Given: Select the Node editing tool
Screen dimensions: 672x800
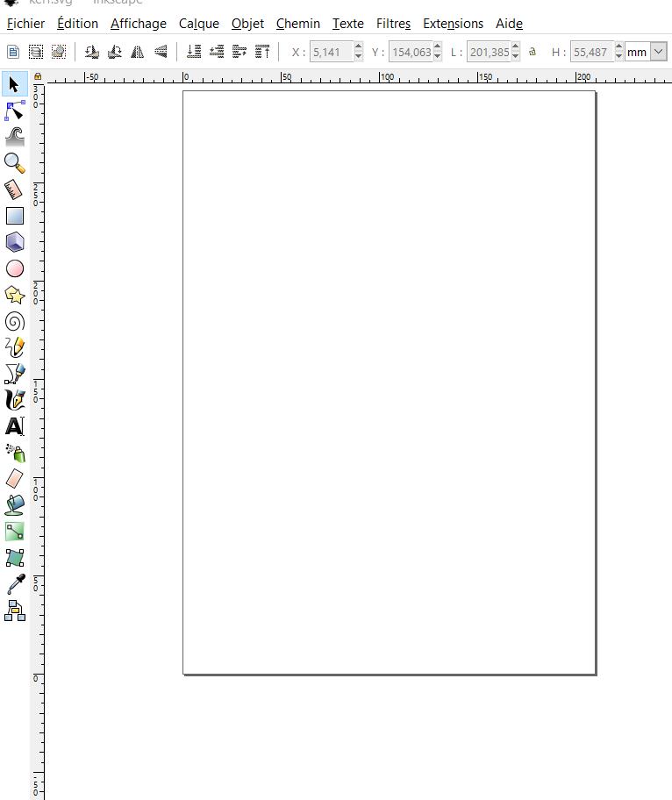Looking at the screenshot, I should coord(14,111).
